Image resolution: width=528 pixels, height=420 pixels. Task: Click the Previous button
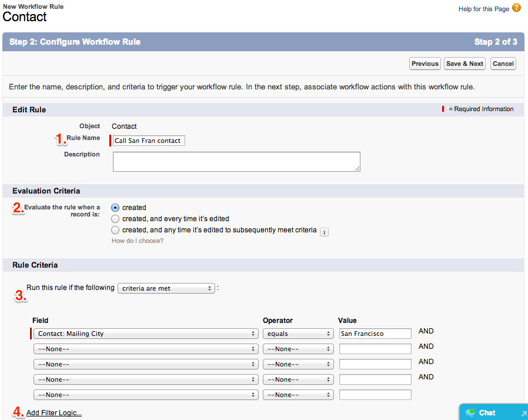coord(425,64)
